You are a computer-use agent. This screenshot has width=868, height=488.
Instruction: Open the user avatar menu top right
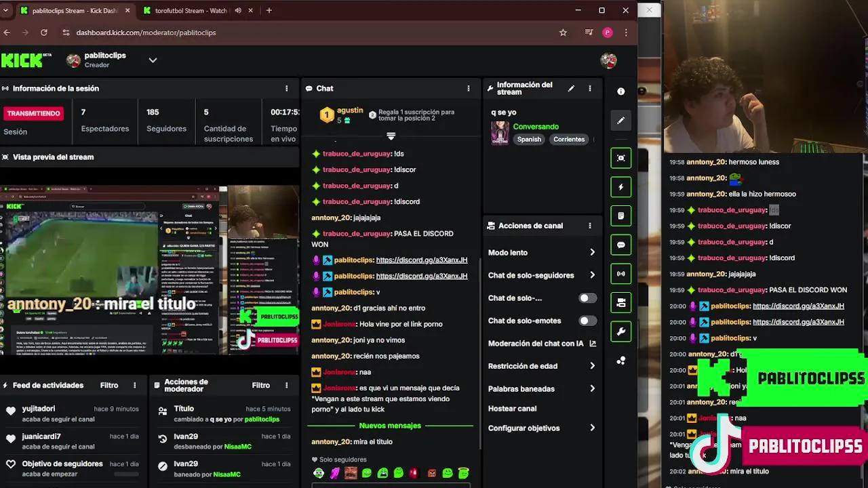[608, 60]
